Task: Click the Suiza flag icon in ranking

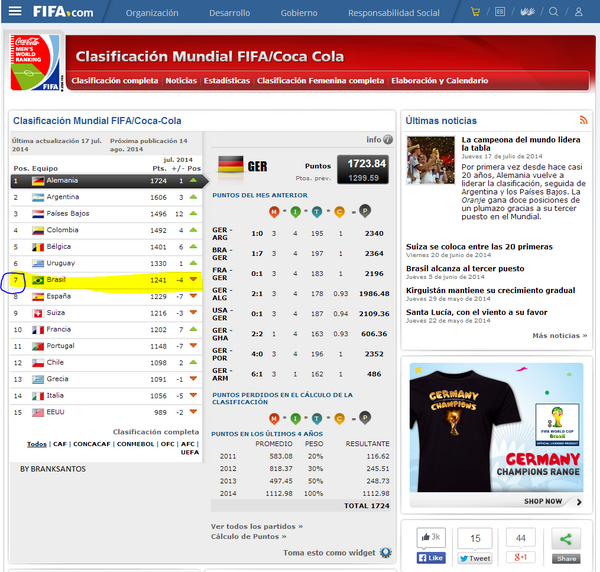Action: click(38, 313)
